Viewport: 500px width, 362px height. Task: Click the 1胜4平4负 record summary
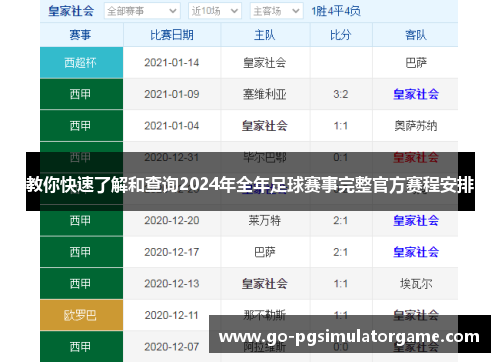pos(336,11)
